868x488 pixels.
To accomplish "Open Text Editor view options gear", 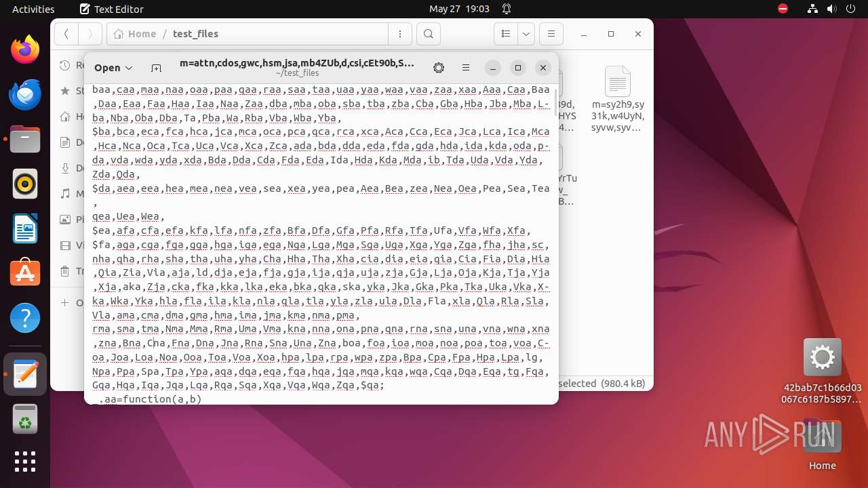I will [439, 68].
